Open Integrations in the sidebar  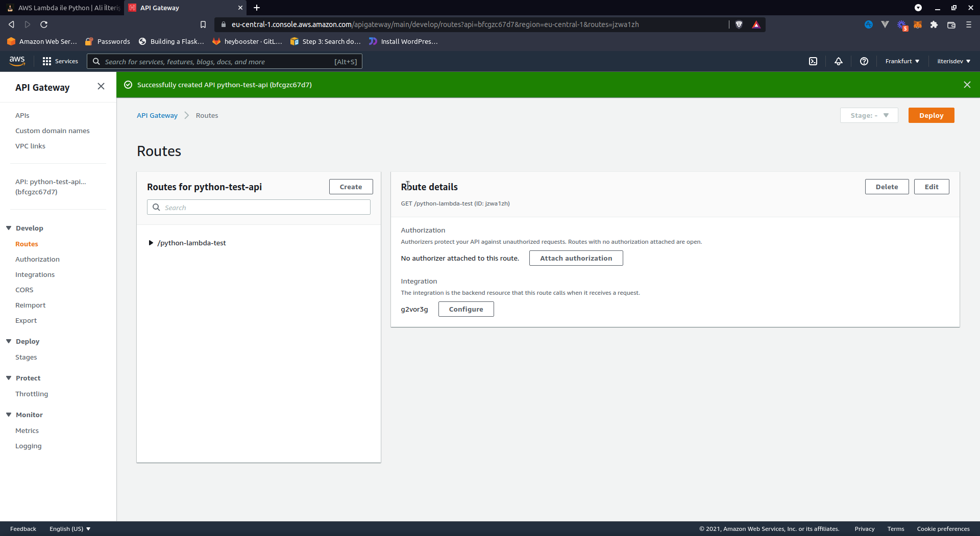point(35,274)
